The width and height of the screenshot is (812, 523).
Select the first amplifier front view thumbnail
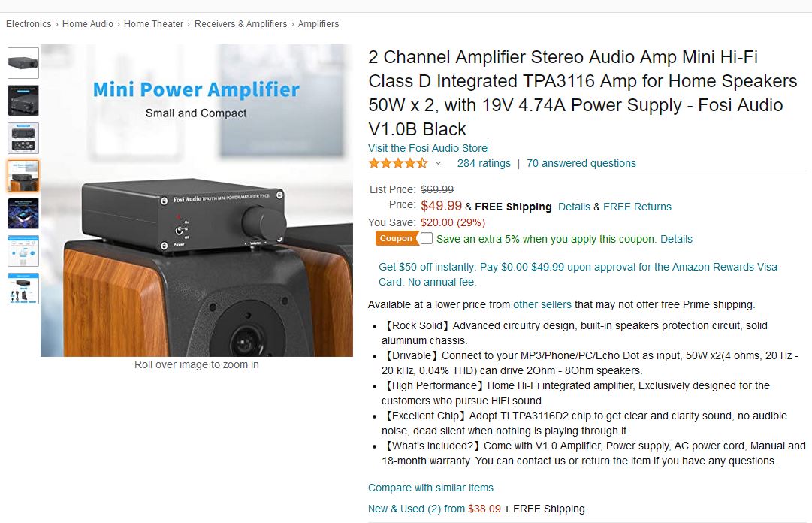23,63
